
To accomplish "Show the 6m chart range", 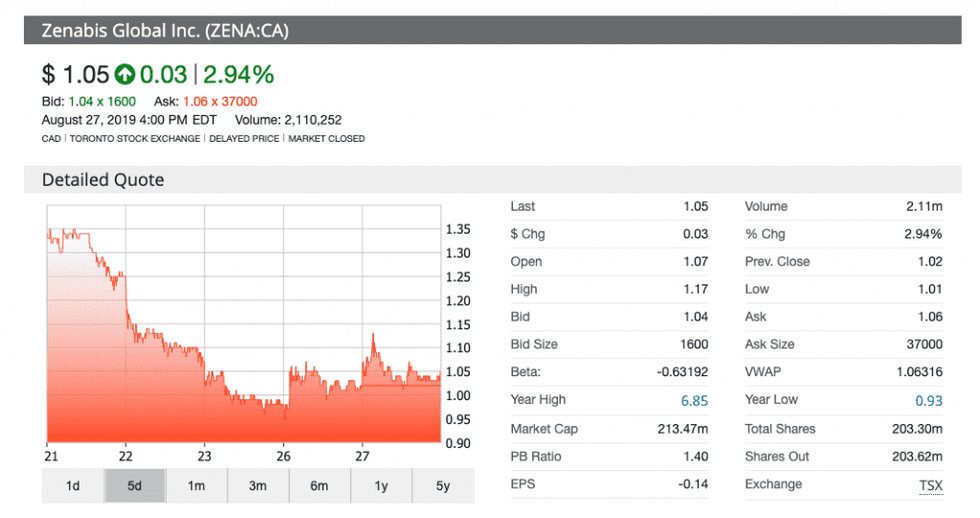I will [319, 486].
